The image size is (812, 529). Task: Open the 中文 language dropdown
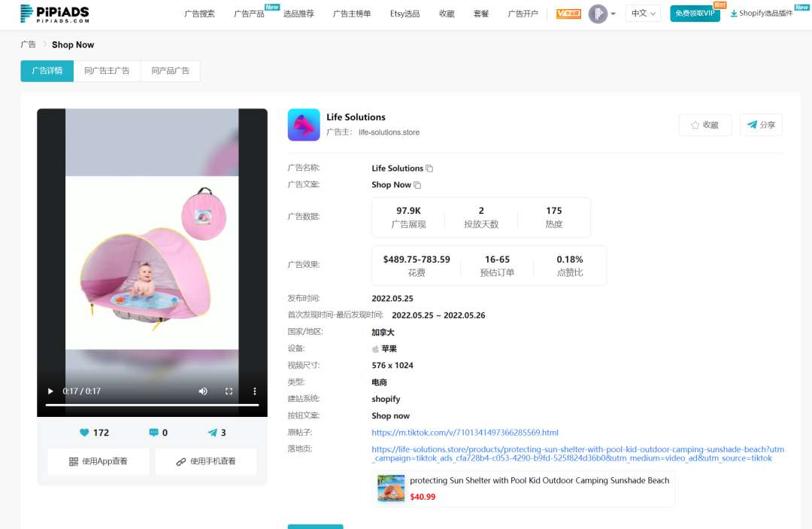click(643, 14)
